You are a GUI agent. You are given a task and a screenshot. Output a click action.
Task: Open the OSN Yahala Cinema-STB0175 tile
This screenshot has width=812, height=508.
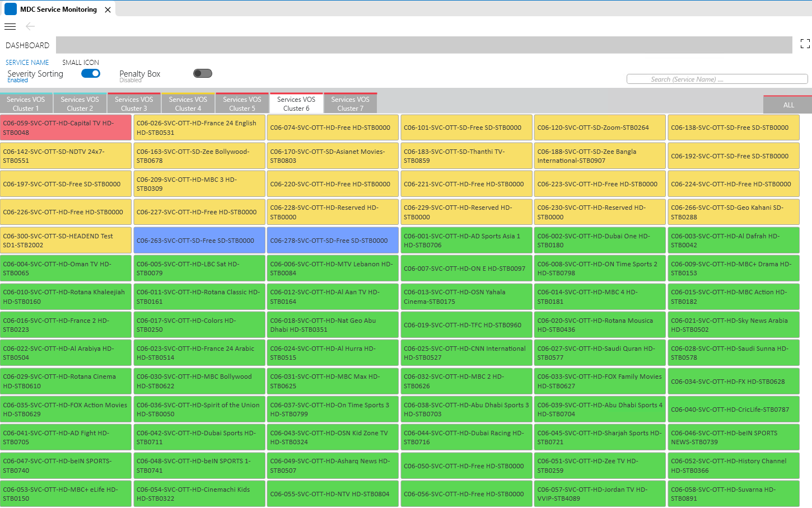pyautogui.click(x=466, y=297)
